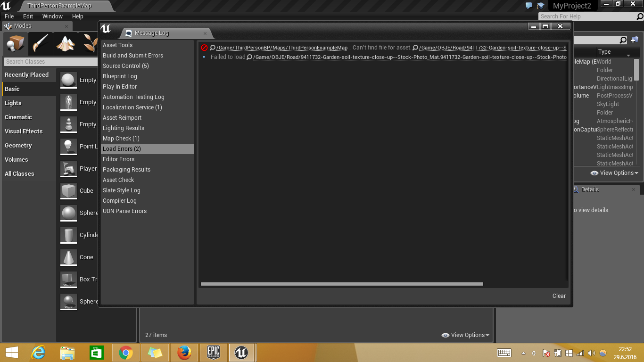Click the World Outliner vertical scrollbar
The image size is (644, 362).
click(x=636, y=70)
